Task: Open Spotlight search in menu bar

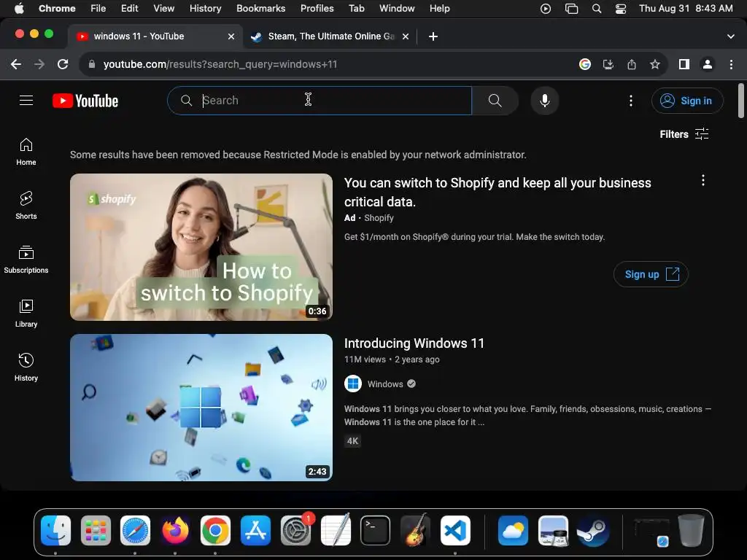Action: [596, 9]
